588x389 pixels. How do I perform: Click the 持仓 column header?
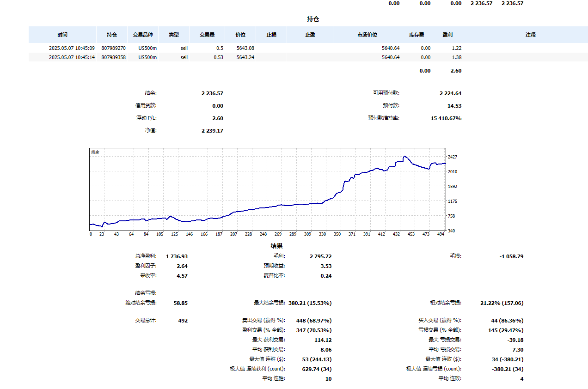tap(112, 35)
